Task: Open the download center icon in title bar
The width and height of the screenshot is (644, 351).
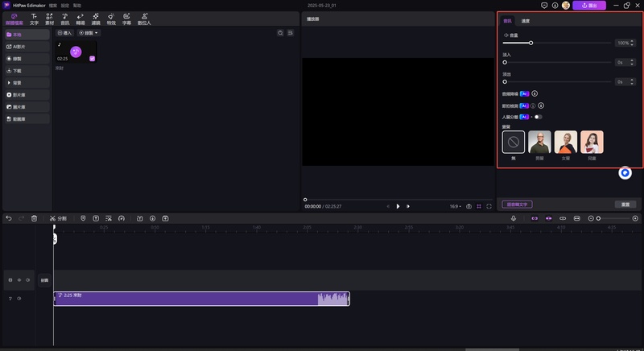Action: tap(555, 6)
